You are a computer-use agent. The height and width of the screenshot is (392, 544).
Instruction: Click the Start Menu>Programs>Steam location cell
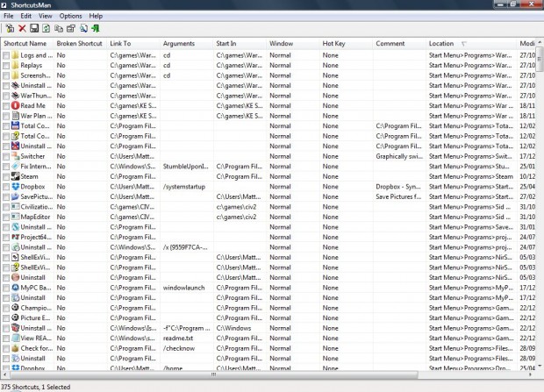[471, 176]
